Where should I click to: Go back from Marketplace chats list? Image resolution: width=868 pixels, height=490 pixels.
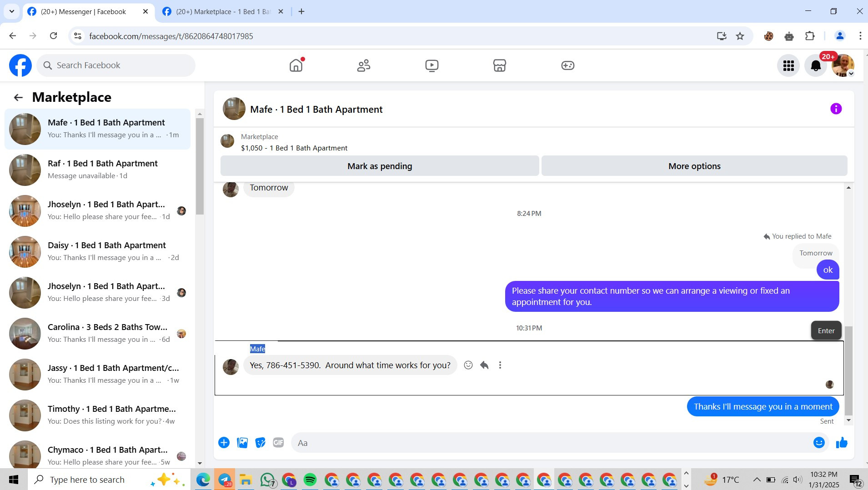[18, 97]
